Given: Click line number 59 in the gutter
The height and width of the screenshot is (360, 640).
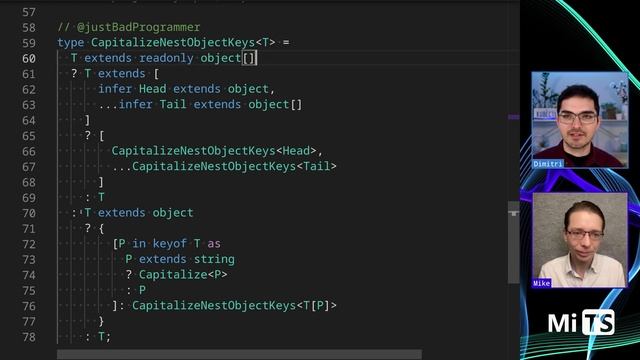Looking at the screenshot, I should tap(29, 43).
